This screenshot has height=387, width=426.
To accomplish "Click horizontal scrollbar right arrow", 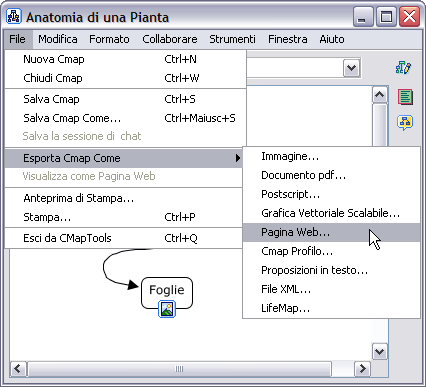I will coord(362,369).
